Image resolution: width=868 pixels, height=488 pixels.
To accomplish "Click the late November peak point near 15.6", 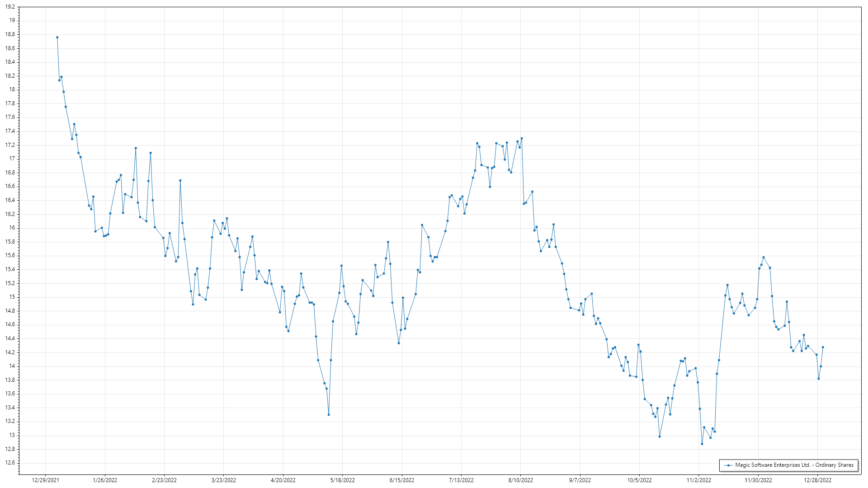I will point(764,258).
